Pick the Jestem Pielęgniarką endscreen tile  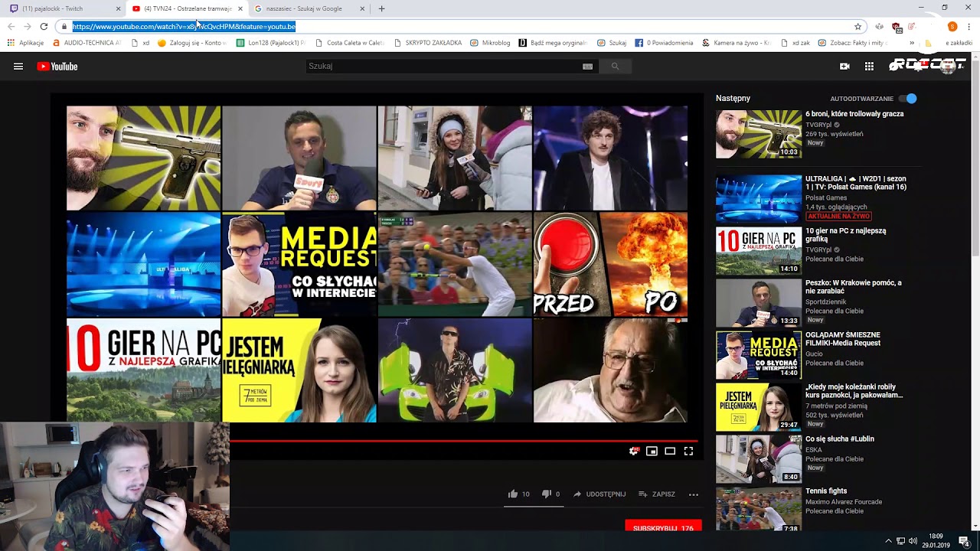pos(299,370)
